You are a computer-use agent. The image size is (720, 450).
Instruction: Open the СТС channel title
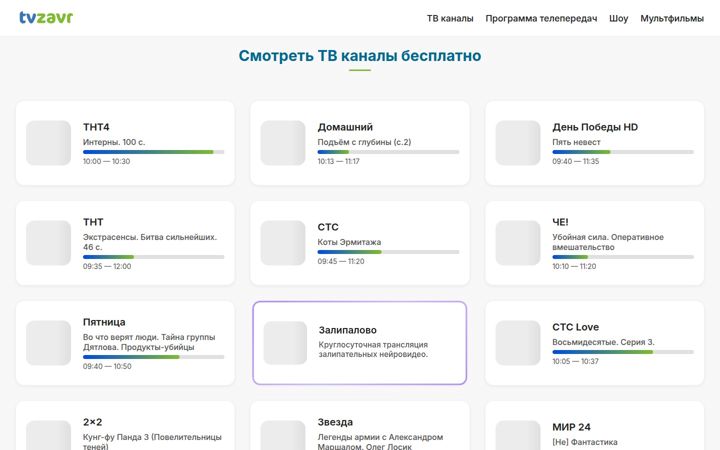point(328,227)
